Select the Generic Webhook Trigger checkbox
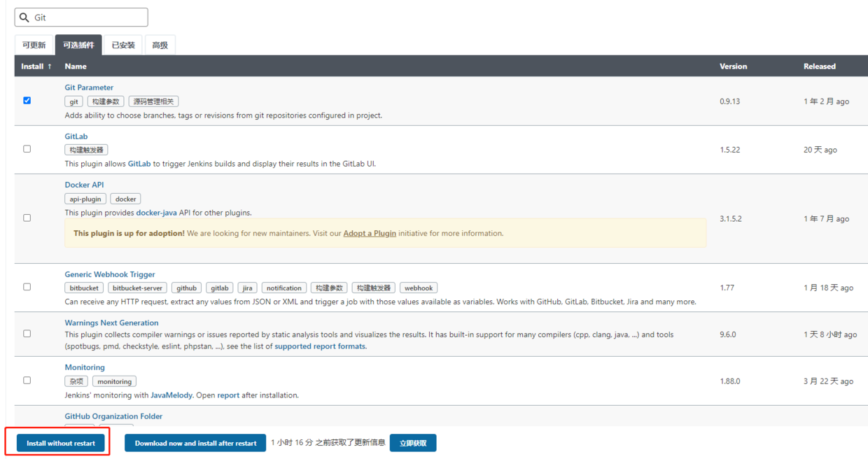 (x=27, y=287)
